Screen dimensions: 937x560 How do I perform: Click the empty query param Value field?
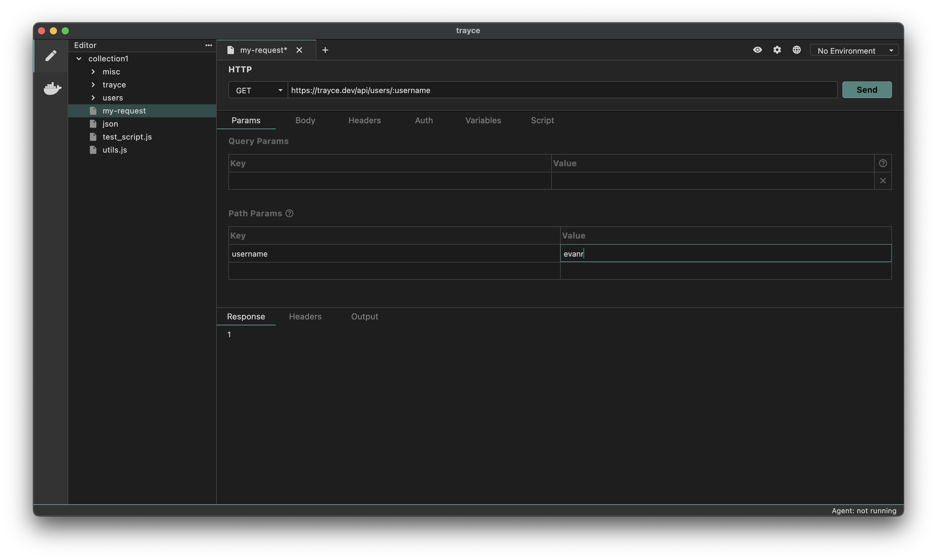click(x=712, y=181)
